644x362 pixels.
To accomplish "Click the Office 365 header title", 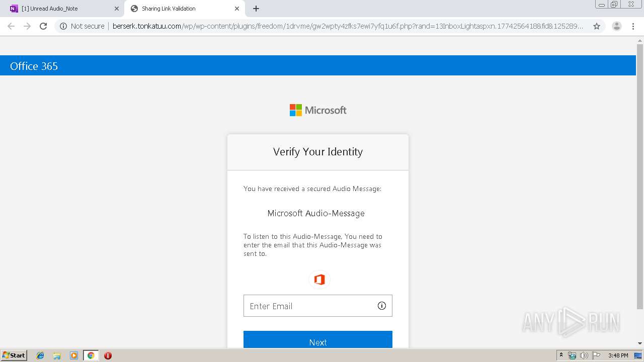I will [x=34, y=66].
